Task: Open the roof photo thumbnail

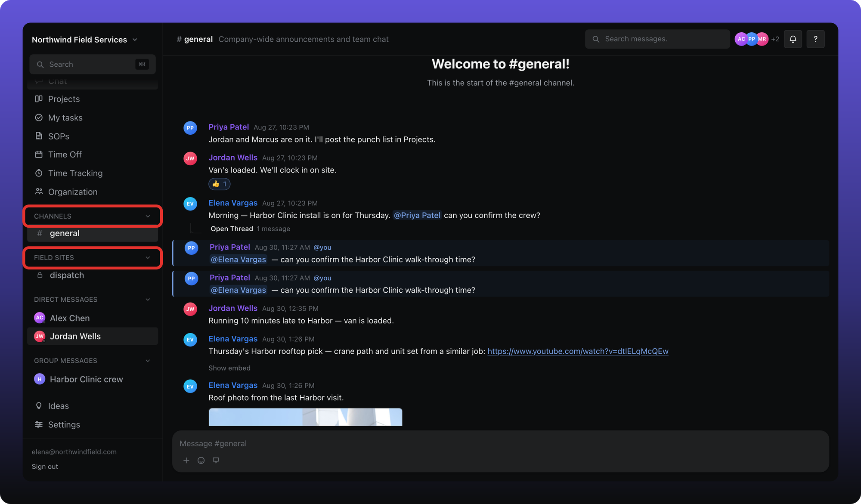Action: (305, 417)
